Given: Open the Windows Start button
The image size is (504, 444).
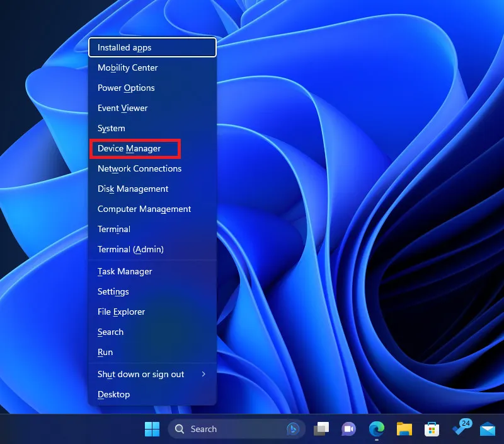Looking at the screenshot, I should point(152,429).
